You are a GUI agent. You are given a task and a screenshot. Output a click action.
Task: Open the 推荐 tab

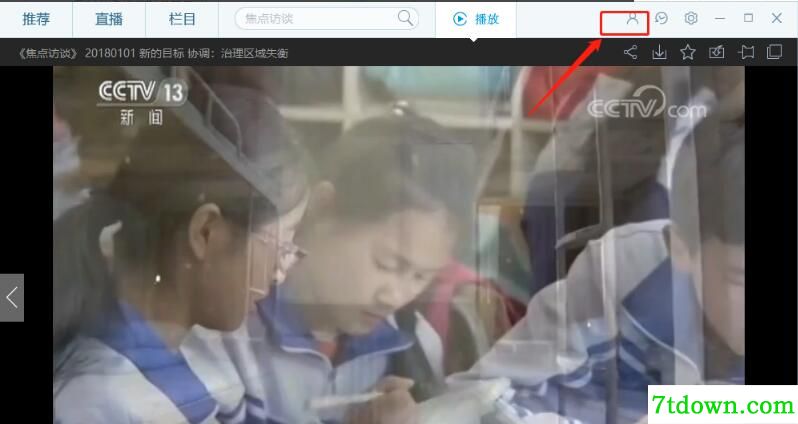click(x=36, y=19)
